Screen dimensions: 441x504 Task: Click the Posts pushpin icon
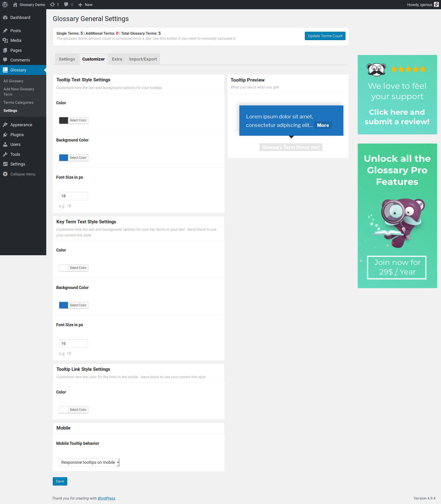click(5, 31)
